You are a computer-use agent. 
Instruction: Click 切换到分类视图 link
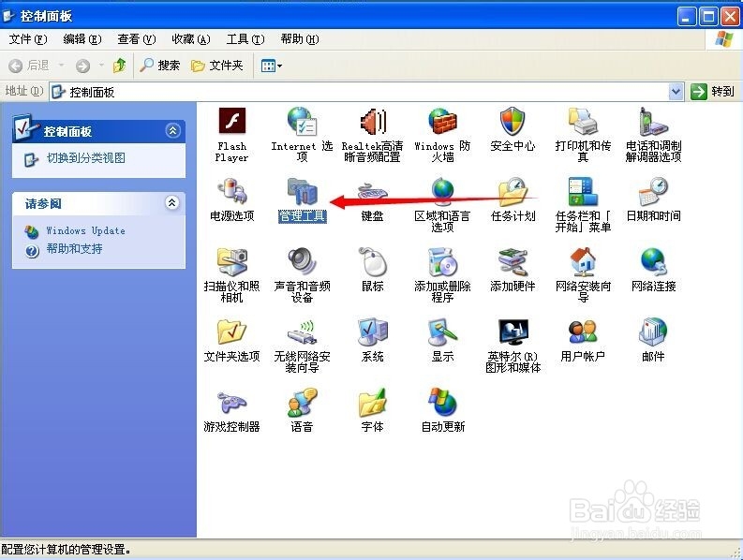86,158
